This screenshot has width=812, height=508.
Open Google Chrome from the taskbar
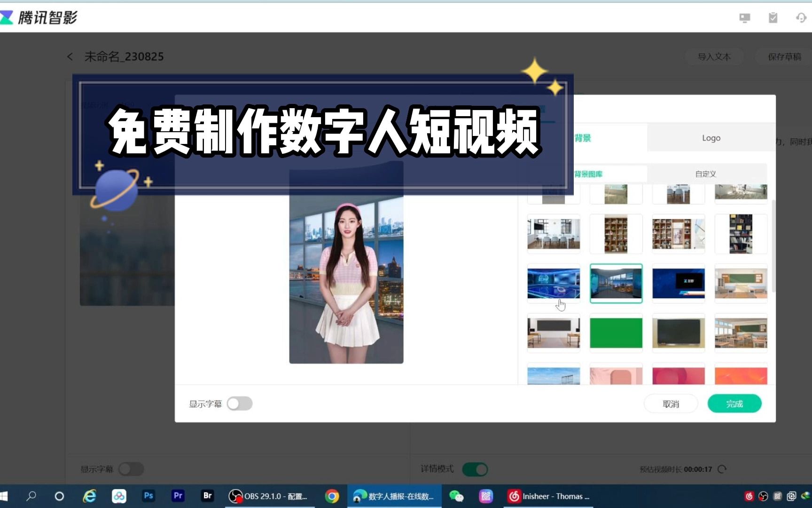(332, 496)
